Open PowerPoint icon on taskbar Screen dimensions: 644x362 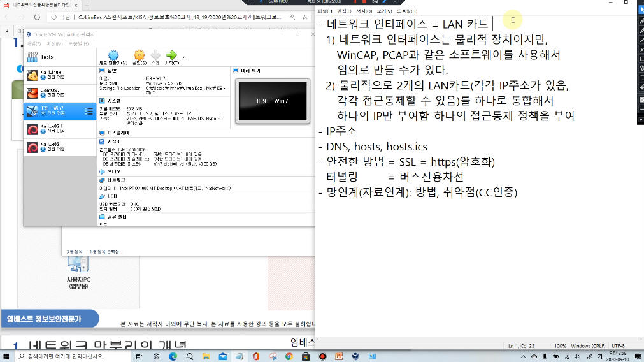[x=339, y=356]
